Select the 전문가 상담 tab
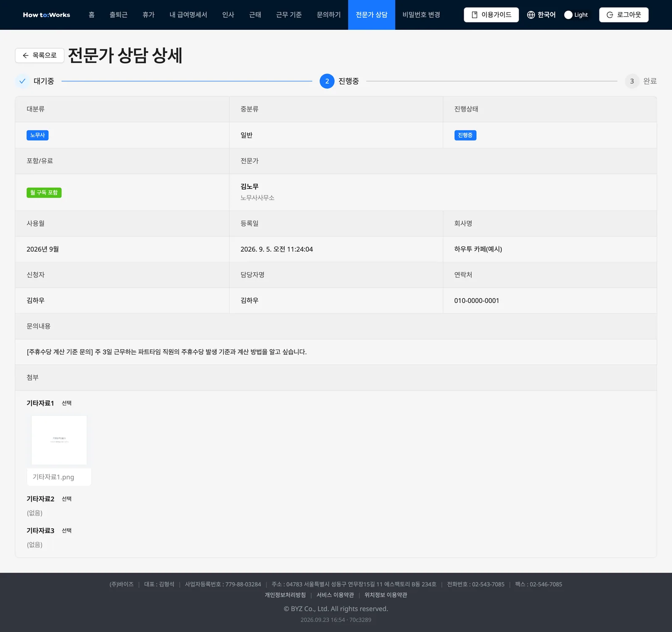The height and width of the screenshot is (632, 672). pos(372,15)
